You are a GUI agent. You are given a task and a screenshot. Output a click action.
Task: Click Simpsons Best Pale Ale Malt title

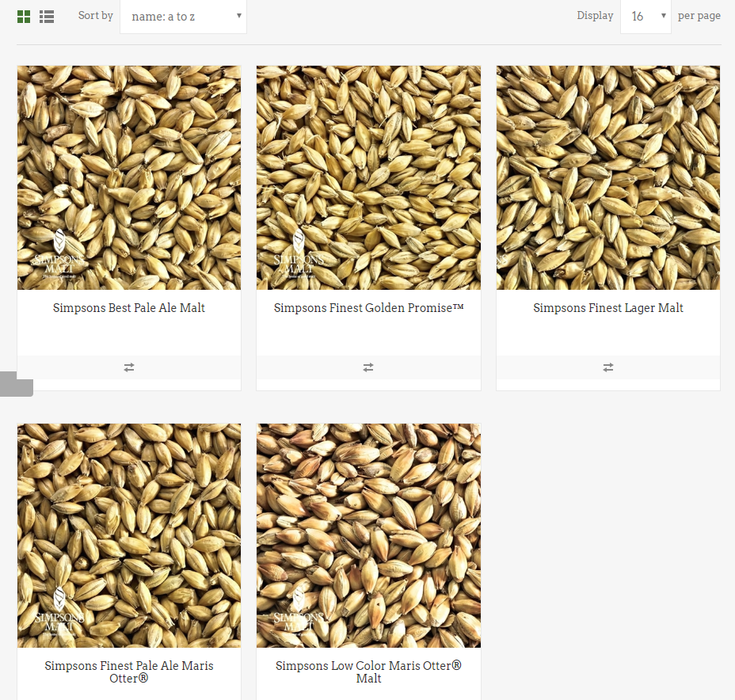tap(129, 308)
